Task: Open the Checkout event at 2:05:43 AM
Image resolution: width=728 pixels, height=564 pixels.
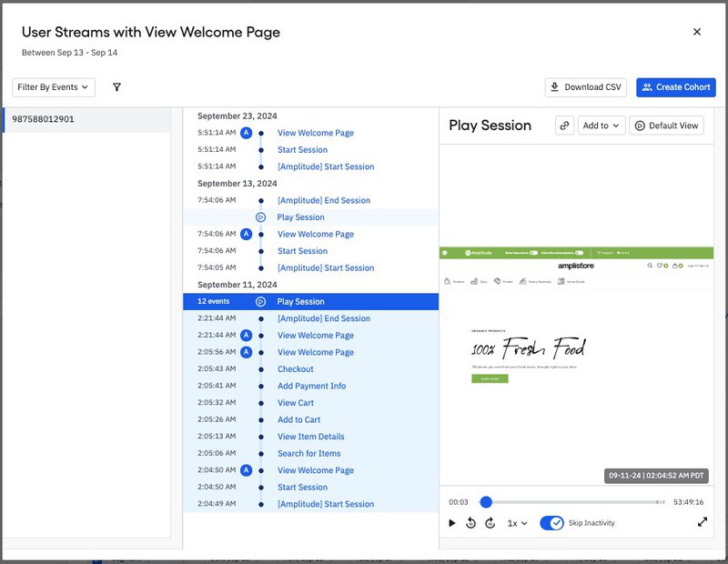Action: [x=295, y=369]
